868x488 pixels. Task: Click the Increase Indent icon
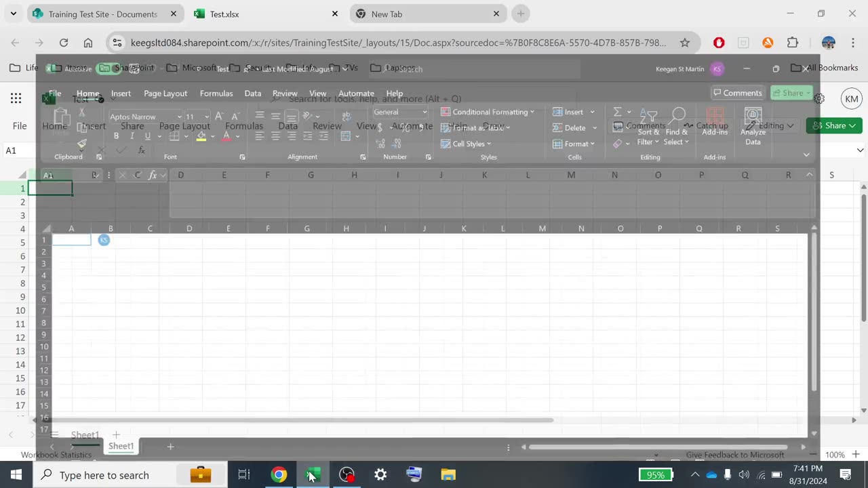click(323, 136)
